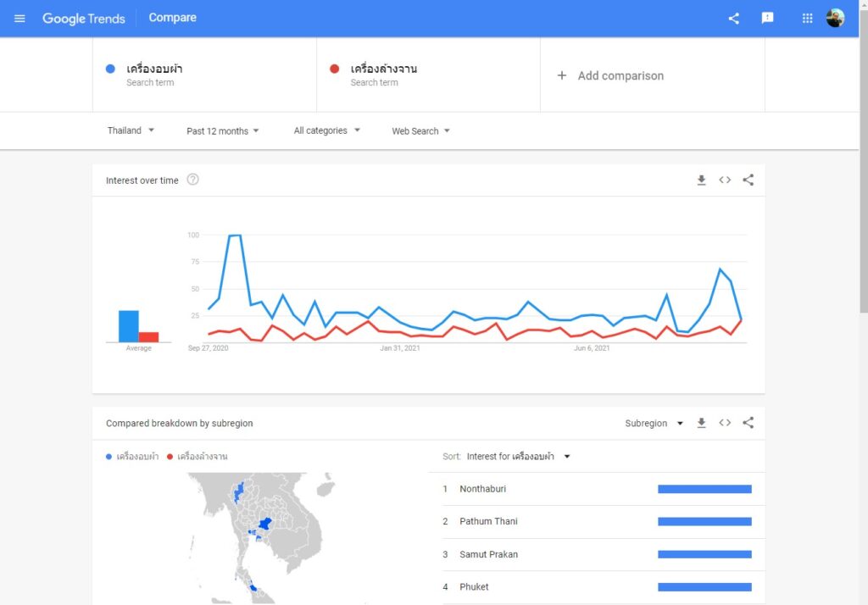Viewport: 868px width, 605px height.
Task: Open the account profile avatar
Action: [x=835, y=19]
